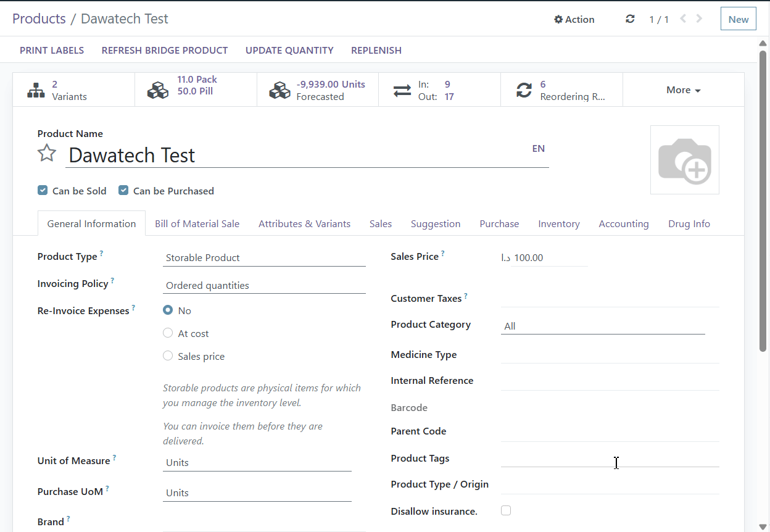Open the Product Category dropdown
The height and width of the screenshot is (532, 770).
603,326
